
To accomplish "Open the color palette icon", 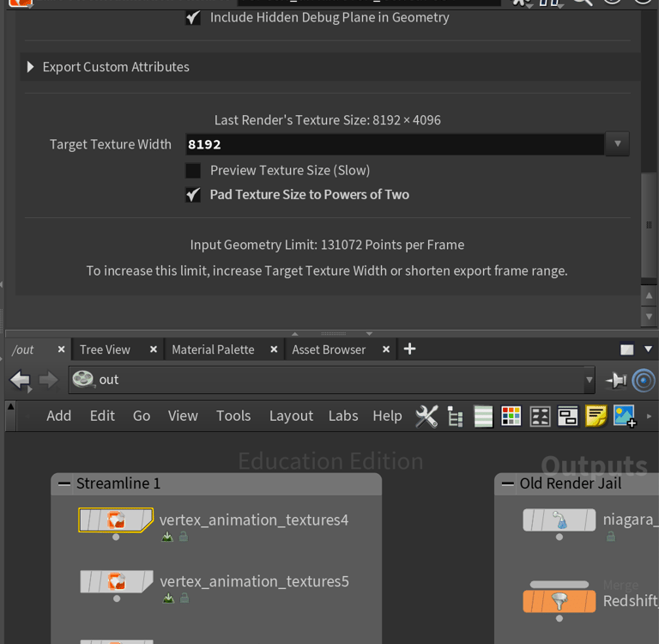I will point(511,416).
